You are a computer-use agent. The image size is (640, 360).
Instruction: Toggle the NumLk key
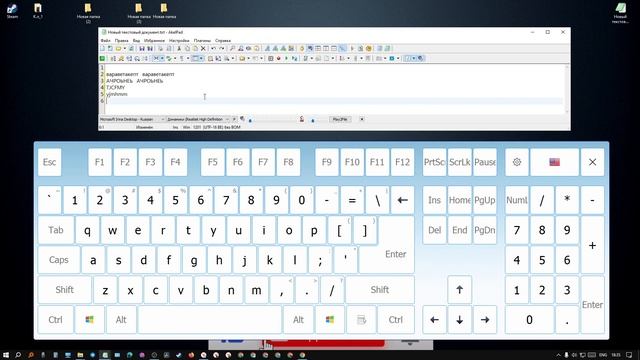point(517,200)
